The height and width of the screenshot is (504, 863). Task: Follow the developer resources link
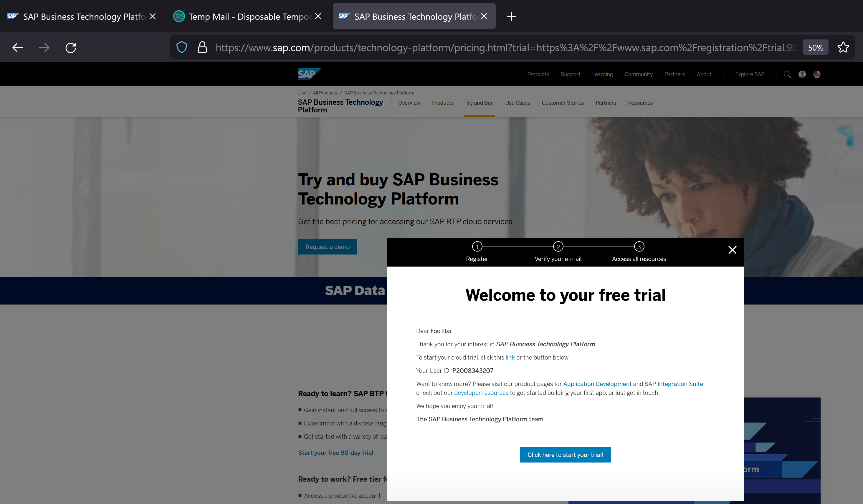[x=481, y=393]
